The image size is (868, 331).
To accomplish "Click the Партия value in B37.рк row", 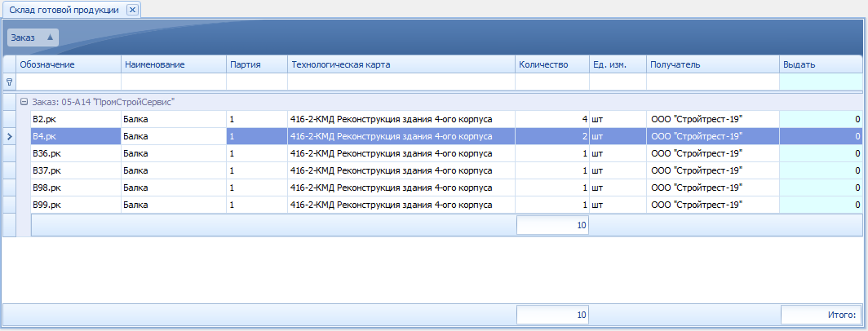I will click(x=257, y=170).
